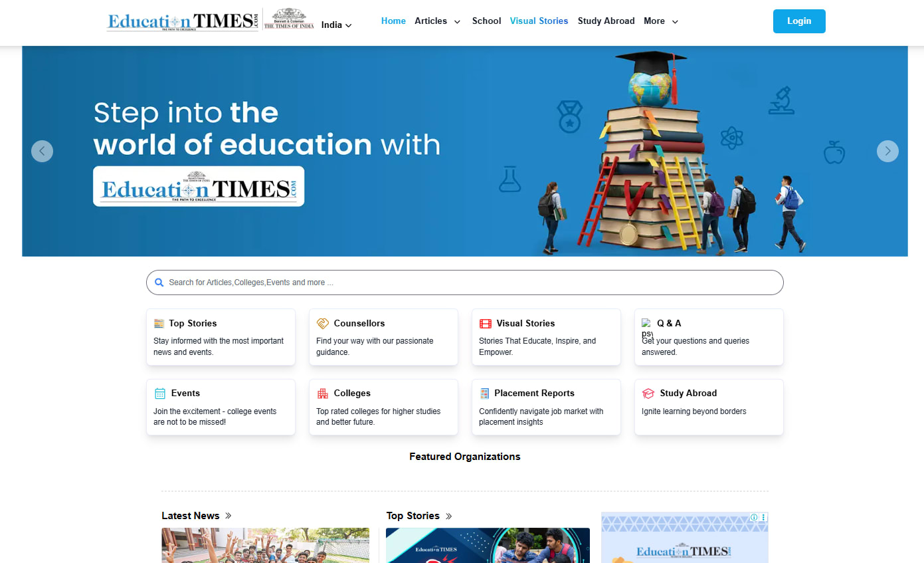This screenshot has width=924, height=563.
Task: Open the Latest News story thumbnail
Action: click(265, 546)
